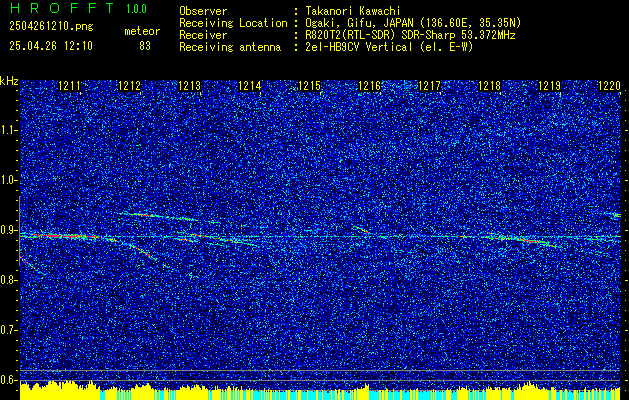Click the 0.6 kHz axis label

(x=9, y=380)
